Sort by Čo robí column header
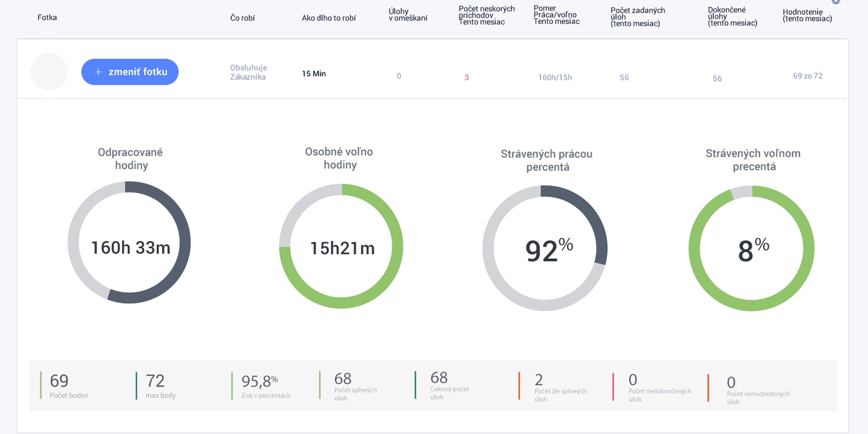 click(x=242, y=18)
